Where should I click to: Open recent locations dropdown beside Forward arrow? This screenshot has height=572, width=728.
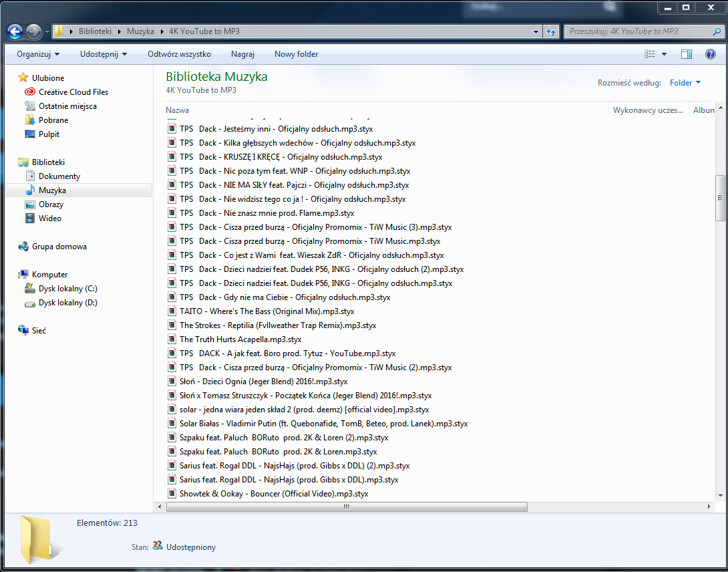[47, 33]
